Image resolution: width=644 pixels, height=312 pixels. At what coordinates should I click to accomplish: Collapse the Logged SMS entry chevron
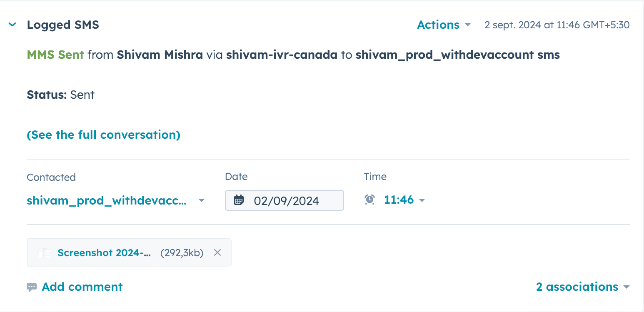tap(12, 25)
